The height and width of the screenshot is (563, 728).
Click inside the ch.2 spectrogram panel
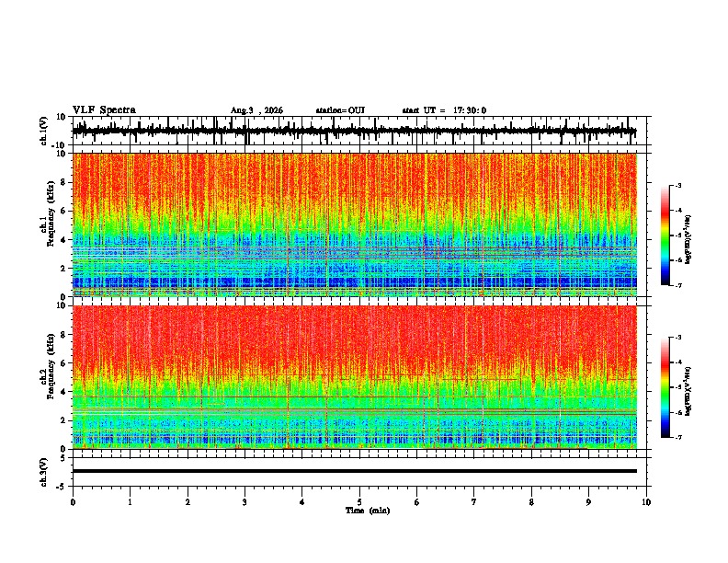point(355,377)
